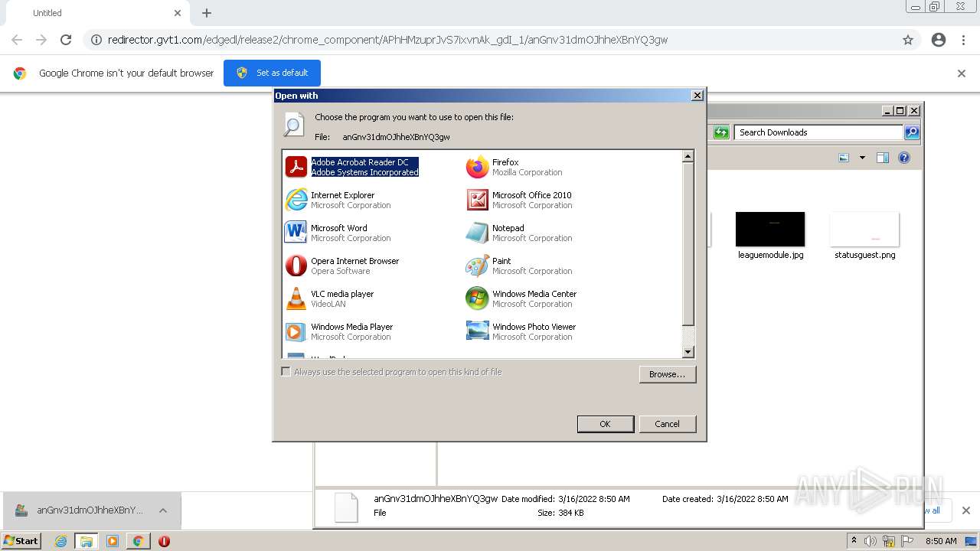Select Internet Explorer icon in list
The image size is (980, 551).
click(x=296, y=200)
